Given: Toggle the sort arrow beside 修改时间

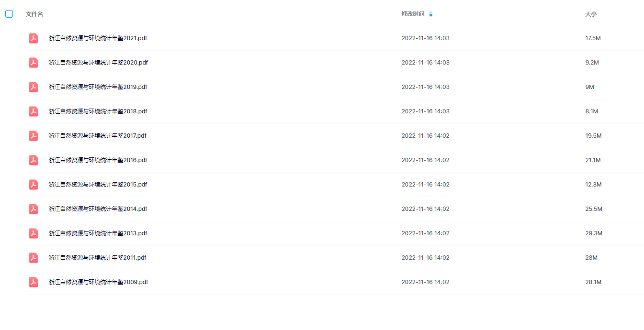Looking at the screenshot, I should (x=431, y=14).
